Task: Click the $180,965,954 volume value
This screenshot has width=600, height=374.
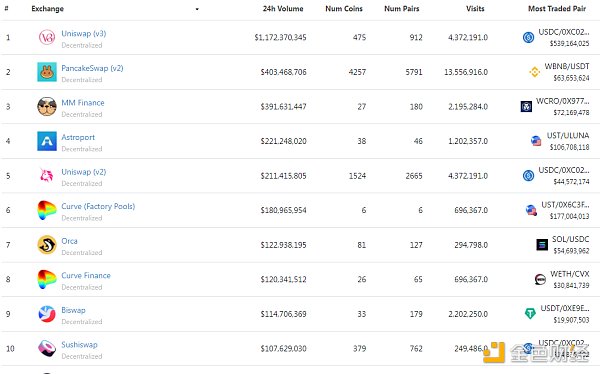Action: point(284,210)
